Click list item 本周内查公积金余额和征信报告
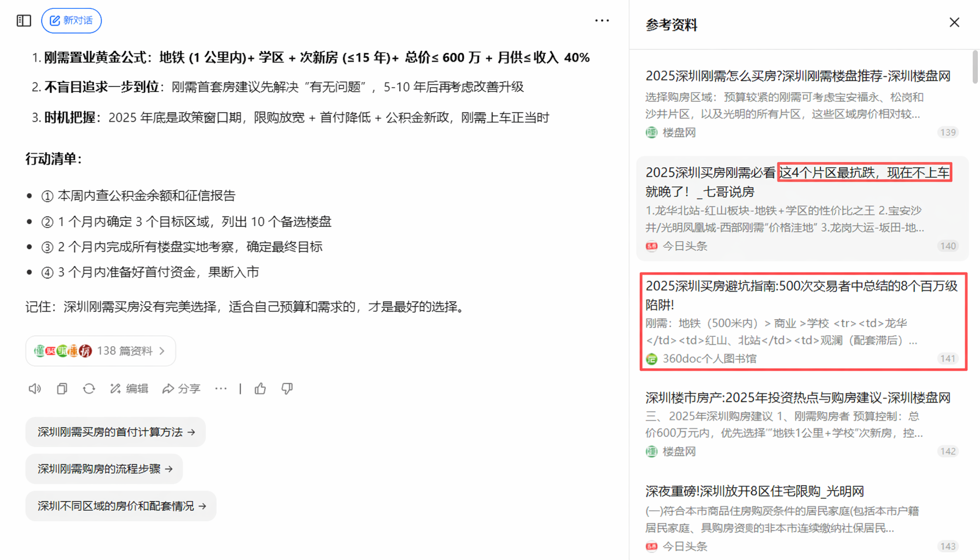The width and height of the screenshot is (980, 560). [138, 195]
